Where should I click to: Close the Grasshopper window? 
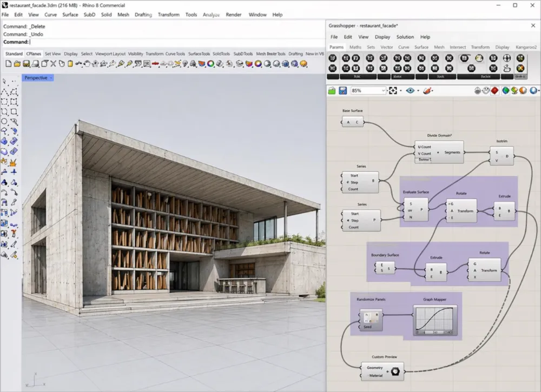click(533, 25)
